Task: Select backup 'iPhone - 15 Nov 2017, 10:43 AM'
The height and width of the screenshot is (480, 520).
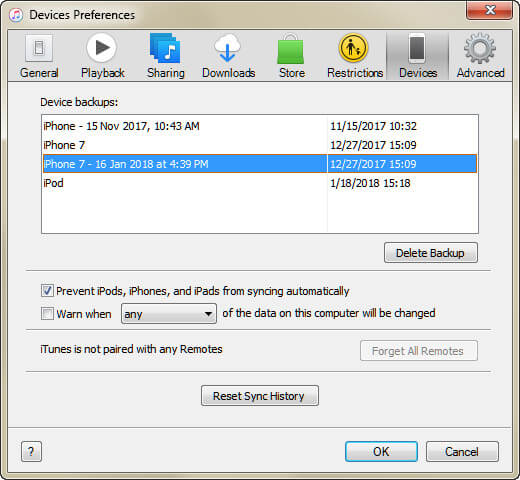Action: tap(260, 126)
